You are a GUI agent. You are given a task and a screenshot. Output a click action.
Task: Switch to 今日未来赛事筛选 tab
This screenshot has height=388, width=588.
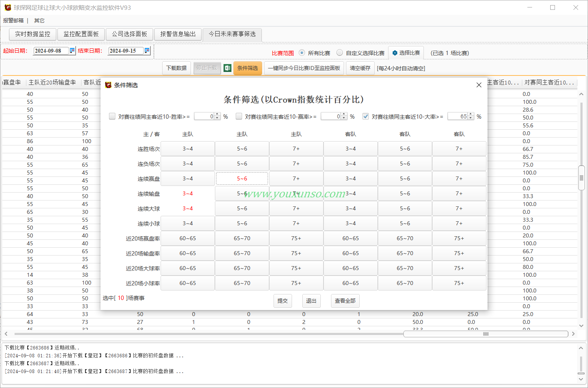(x=232, y=34)
